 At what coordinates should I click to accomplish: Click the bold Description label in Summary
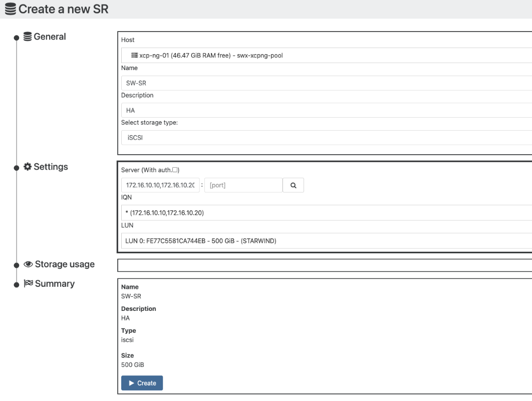click(138, 309)
